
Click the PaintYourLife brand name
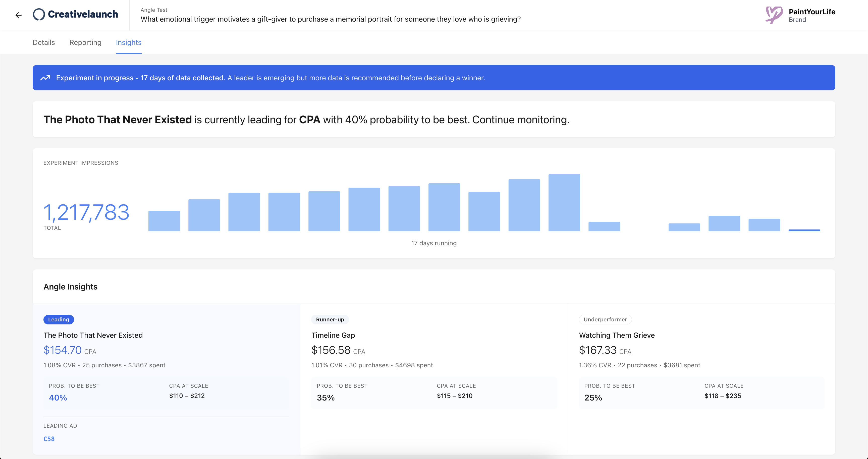[x=812, y=12]
